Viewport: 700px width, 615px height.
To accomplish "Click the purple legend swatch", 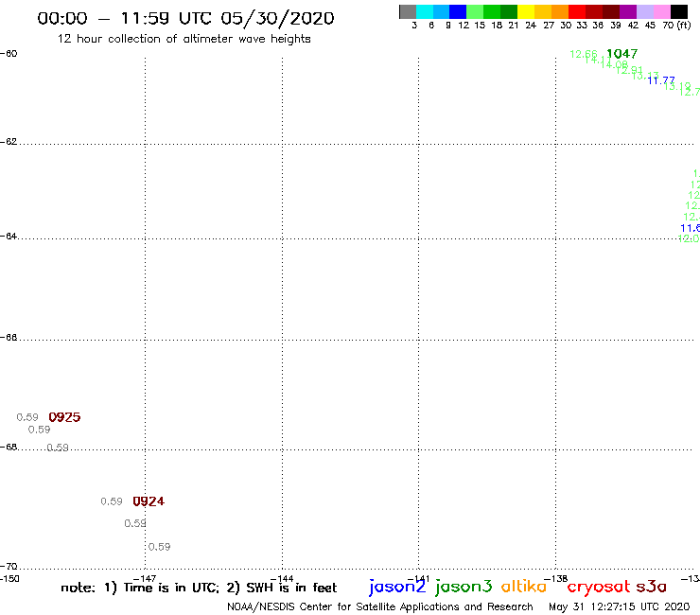I will [628, 11].
